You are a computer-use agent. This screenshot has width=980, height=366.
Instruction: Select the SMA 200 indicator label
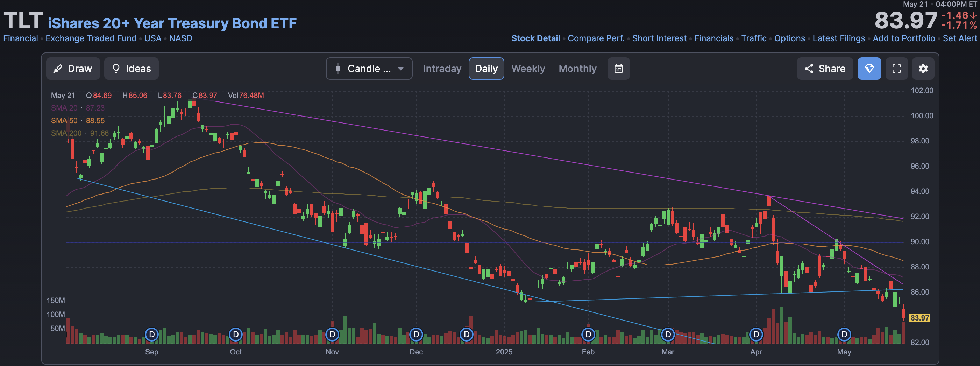[80, 133]
